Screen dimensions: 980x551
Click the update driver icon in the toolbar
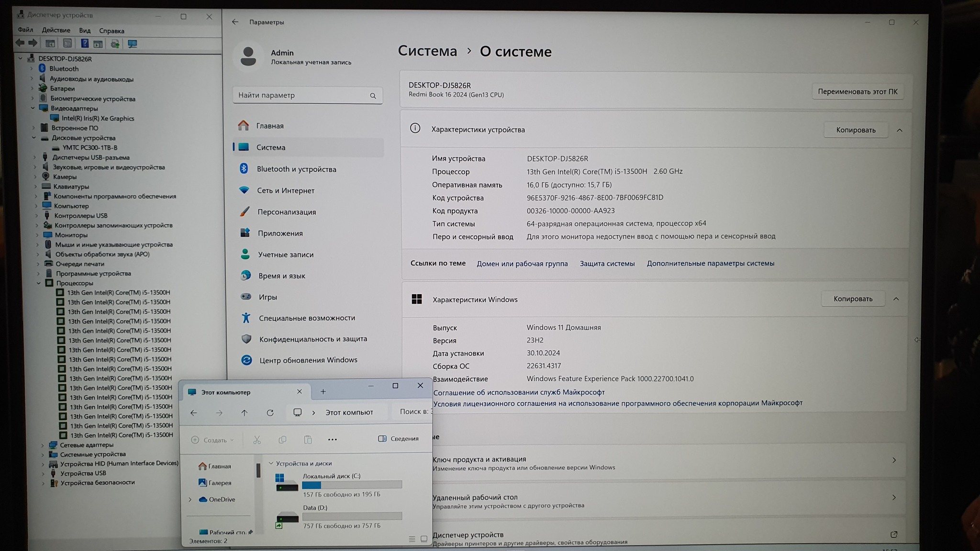[x=115, y=44]
